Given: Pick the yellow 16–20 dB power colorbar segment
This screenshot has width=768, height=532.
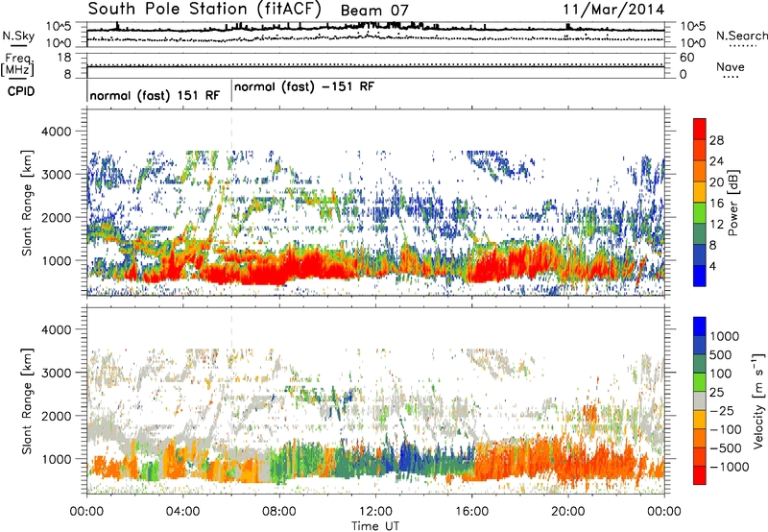Looking at the screenshot, I should (700, 192).
